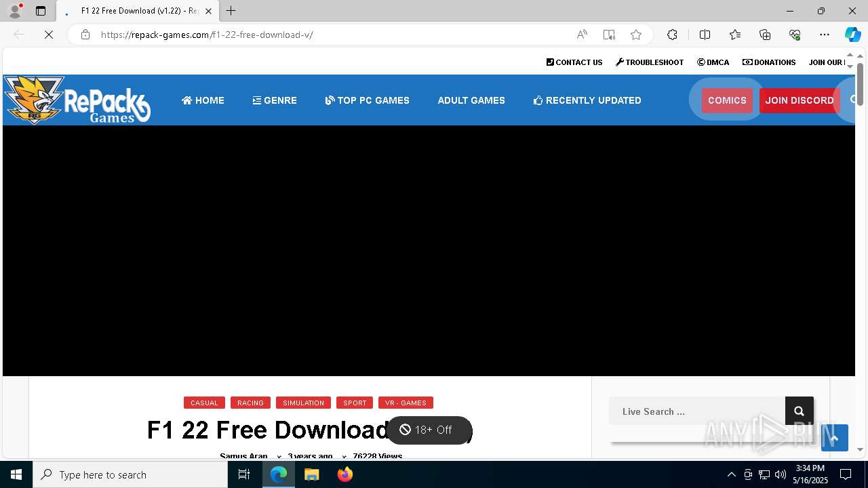The height and width of the screenshot is (488, 868).
Task: Open Browser essentials icon
Action: pos(795,35)
